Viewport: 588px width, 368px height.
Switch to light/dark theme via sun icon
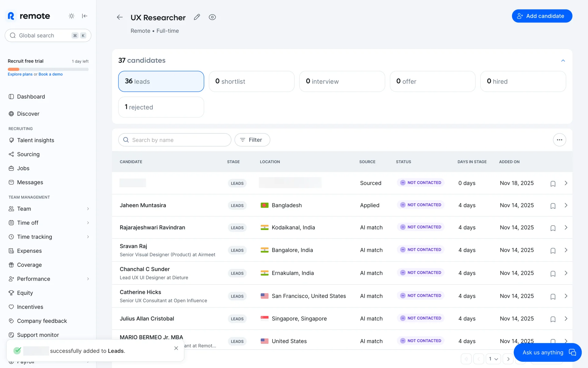point(71,16)
